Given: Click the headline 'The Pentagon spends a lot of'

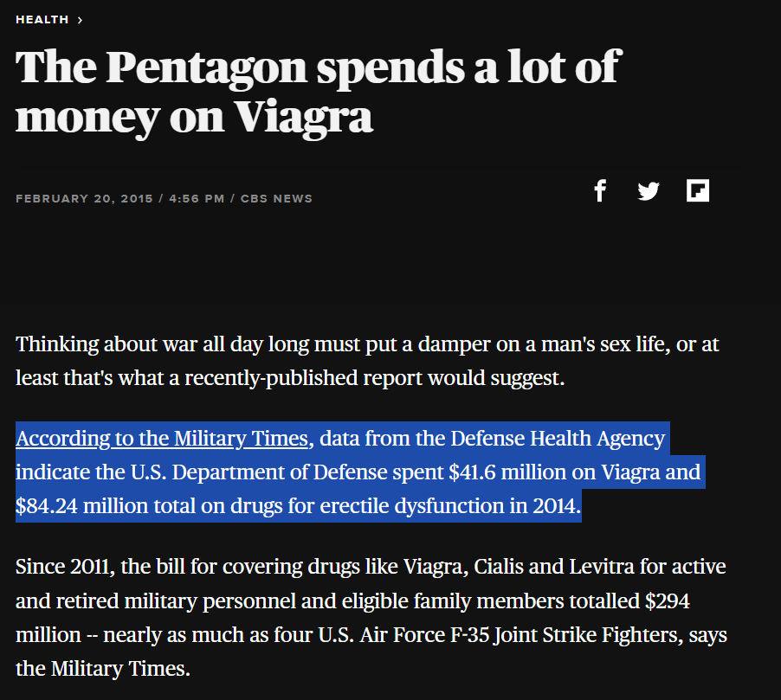Looking at the screenshot, I should click(319, 67).
